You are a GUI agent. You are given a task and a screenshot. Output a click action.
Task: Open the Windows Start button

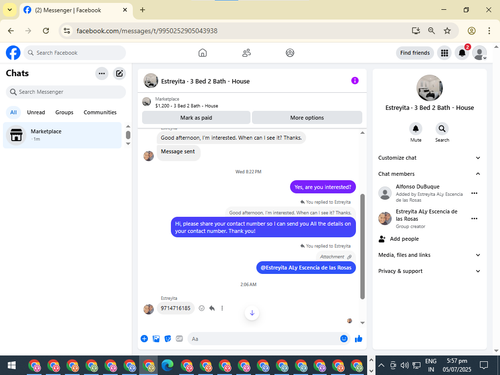(12, 365)
